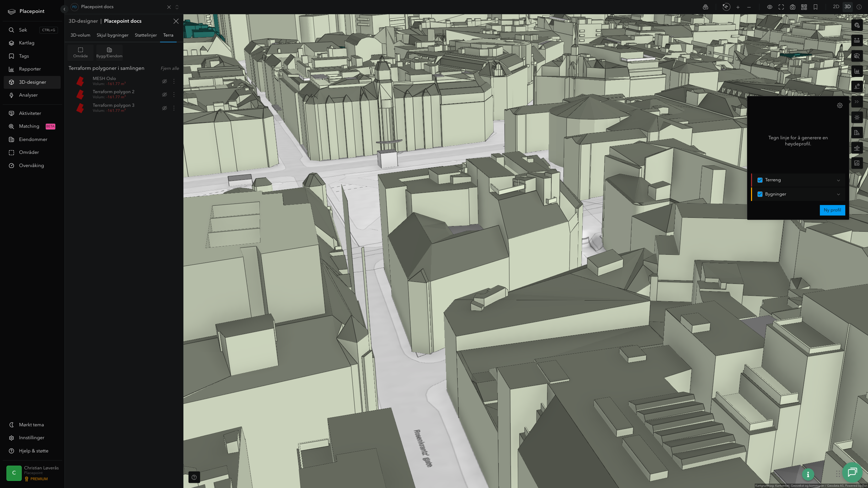Open Overvåking in the sidebar
Viewport: 868px width, 488px height.
click(x=32, y=165)
